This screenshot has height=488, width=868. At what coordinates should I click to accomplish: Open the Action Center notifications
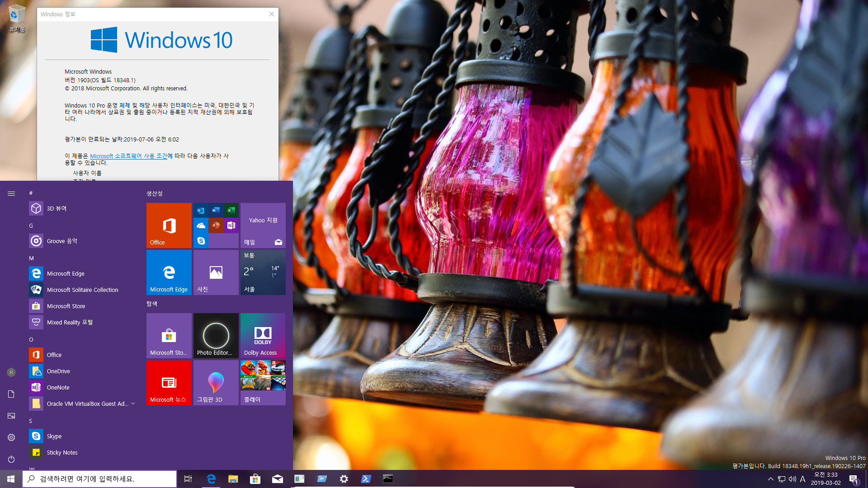854,479
